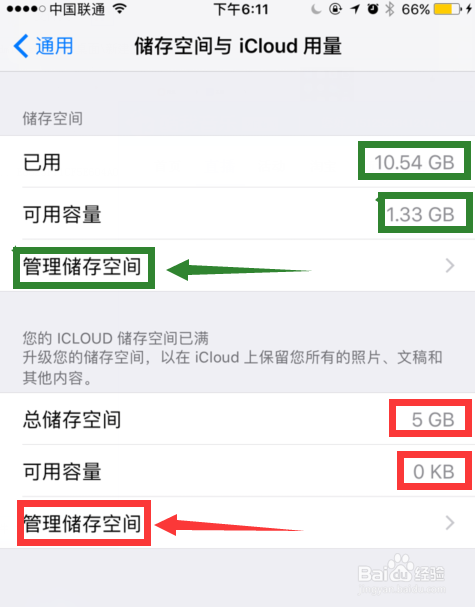Tap the battery icon showing 66%
Viewport: 475px width, 607px height.
(x=449, y=9)
